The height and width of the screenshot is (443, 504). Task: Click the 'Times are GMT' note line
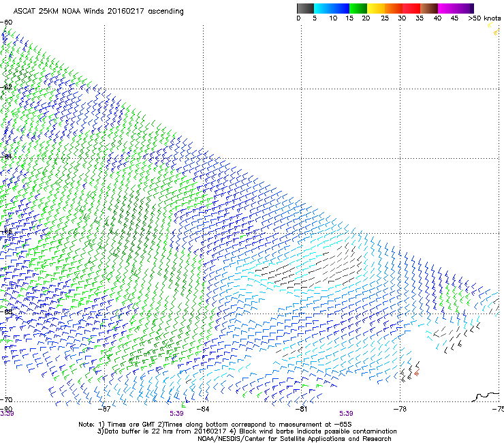tap(215, 425)
